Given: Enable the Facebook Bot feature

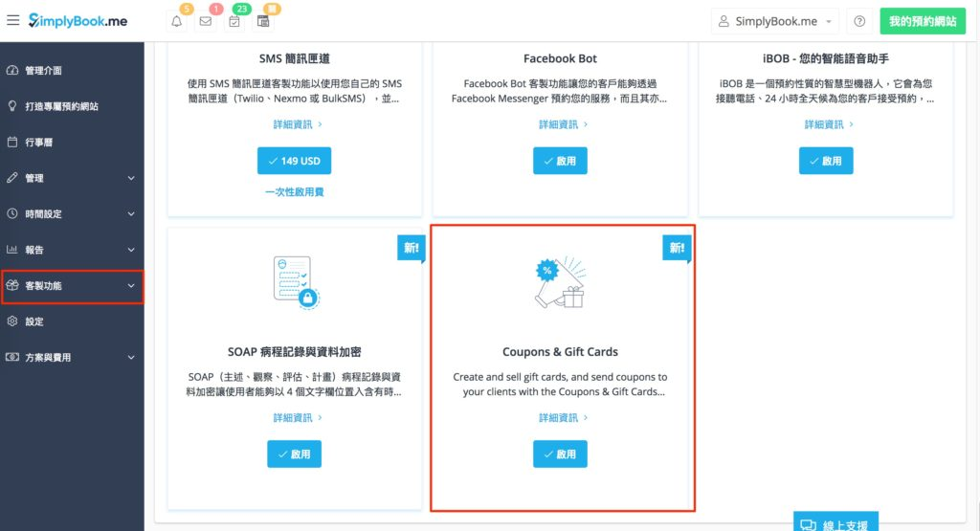Looking at the screenshot, I should click(560, 161).
